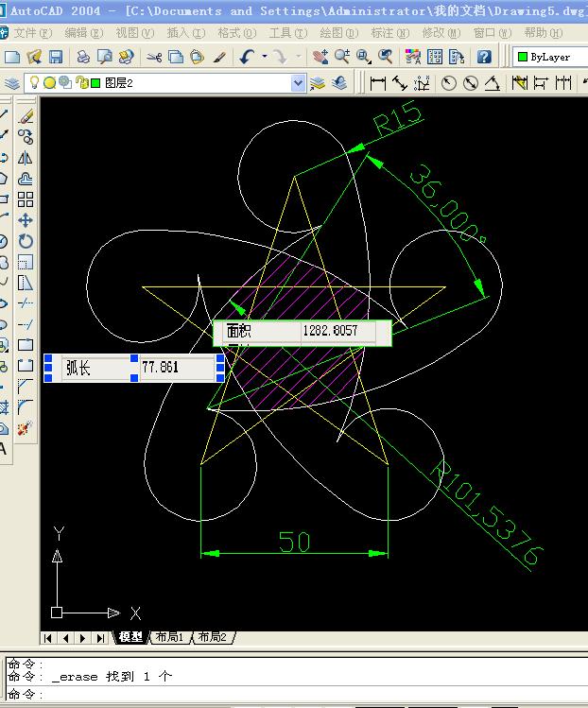
Task: Click the Undo arrow icon
Action: click(247, 57)
